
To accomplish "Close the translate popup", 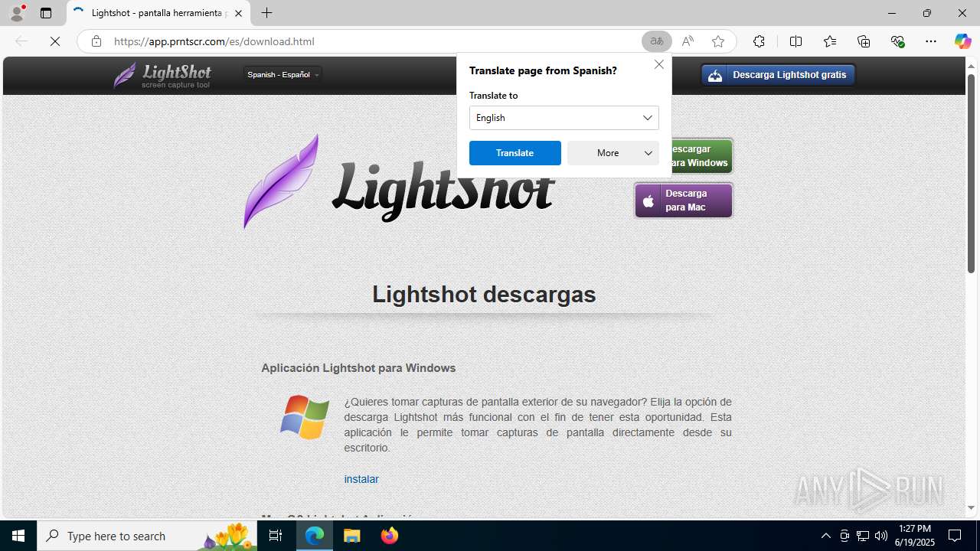I will pos(659,64).
